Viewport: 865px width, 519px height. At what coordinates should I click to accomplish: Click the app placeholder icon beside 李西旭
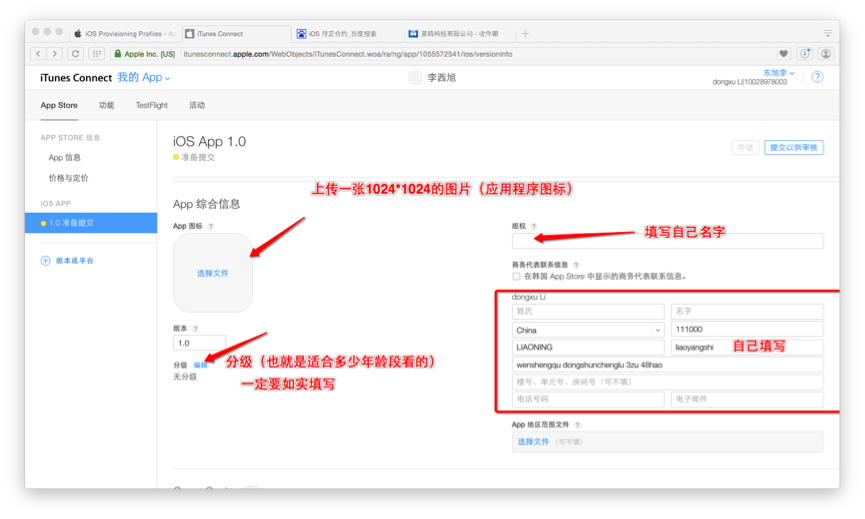click(x=415, y=78)
